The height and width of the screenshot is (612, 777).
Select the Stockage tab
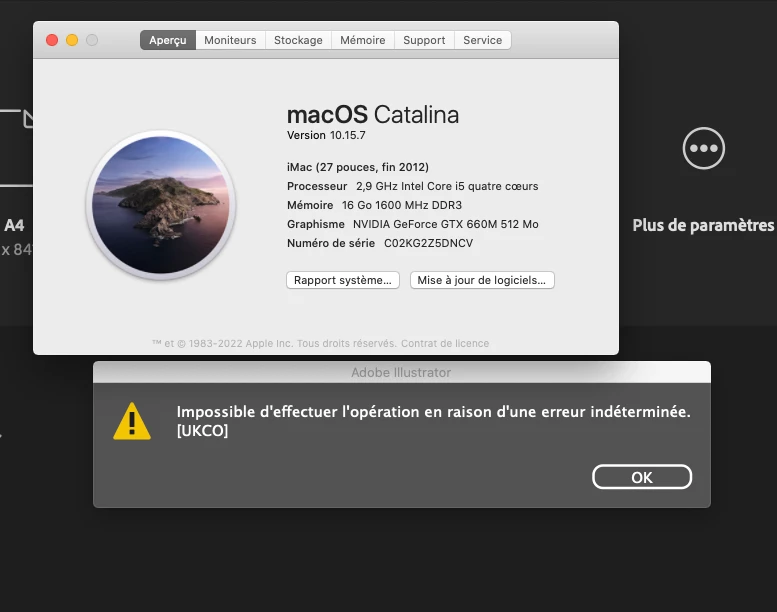[298, 40]
